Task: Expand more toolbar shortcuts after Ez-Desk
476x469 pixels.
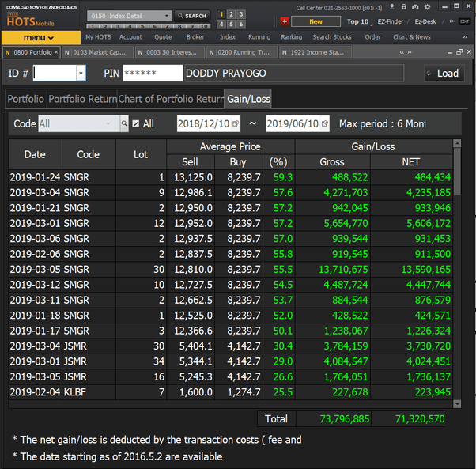Action: coord(451,21)
